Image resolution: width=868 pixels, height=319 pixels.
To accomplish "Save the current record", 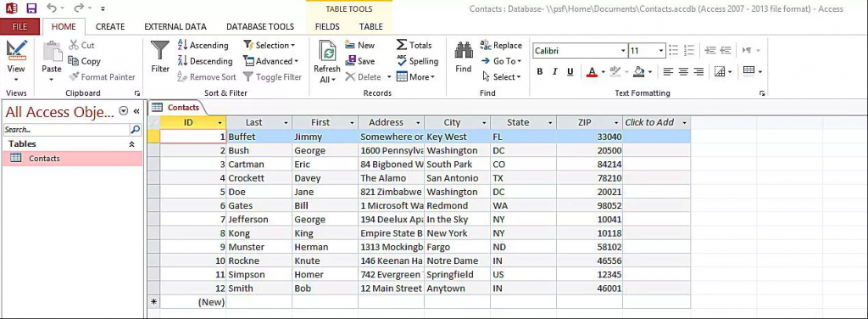I will coord(359,61).
